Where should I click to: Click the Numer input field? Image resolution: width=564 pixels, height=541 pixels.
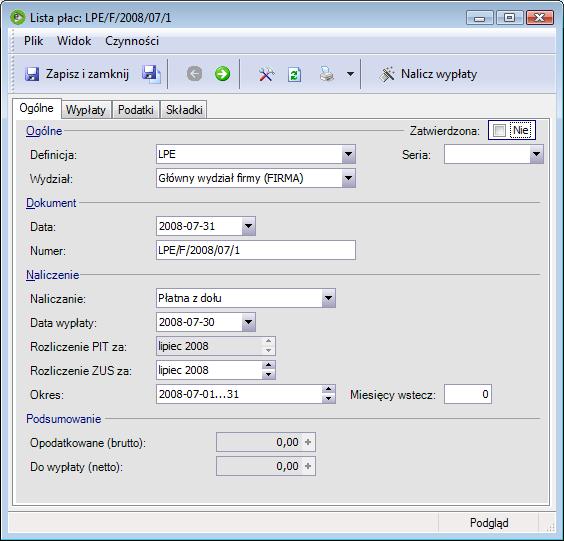pos(256,250)
